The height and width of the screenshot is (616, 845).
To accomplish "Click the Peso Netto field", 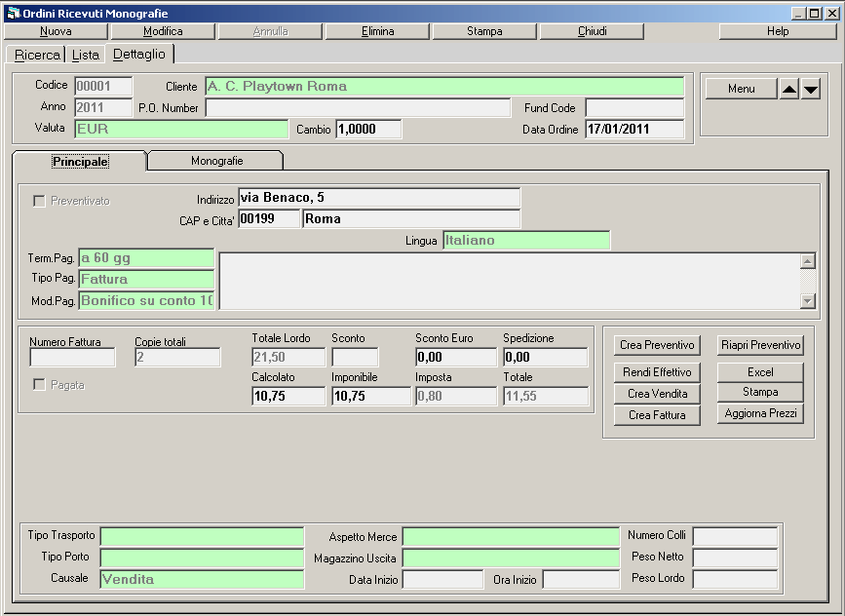I will 735,558.
